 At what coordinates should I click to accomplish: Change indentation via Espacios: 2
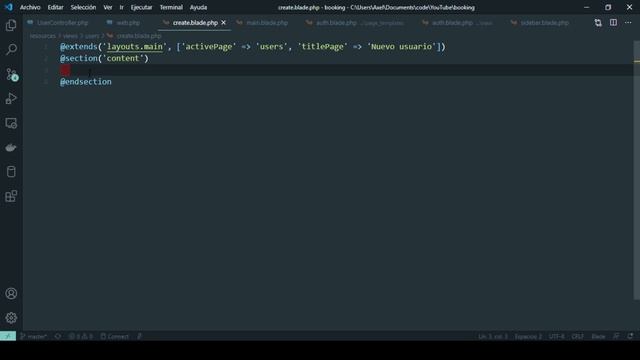pos(528,336)
